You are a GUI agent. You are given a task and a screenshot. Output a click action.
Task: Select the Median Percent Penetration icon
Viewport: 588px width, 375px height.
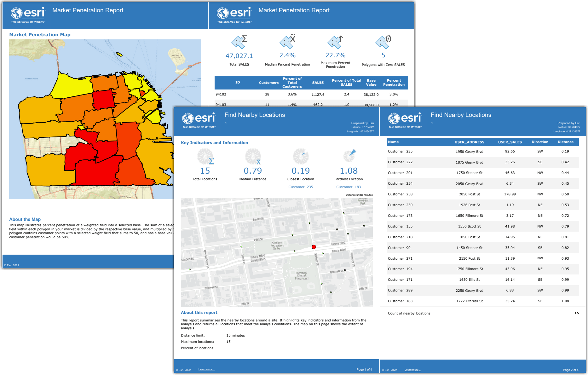coord(287,43)
